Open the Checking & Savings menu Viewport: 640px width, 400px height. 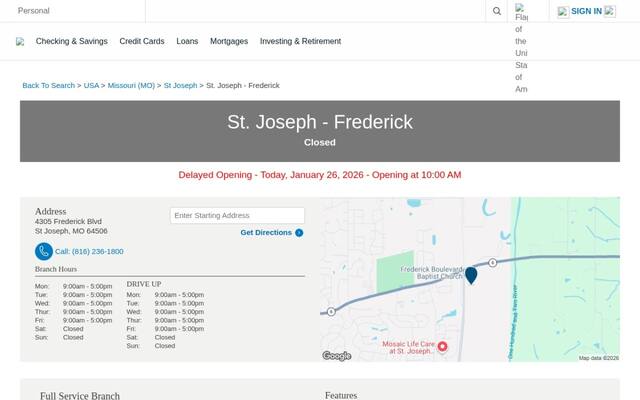[71, 41]
